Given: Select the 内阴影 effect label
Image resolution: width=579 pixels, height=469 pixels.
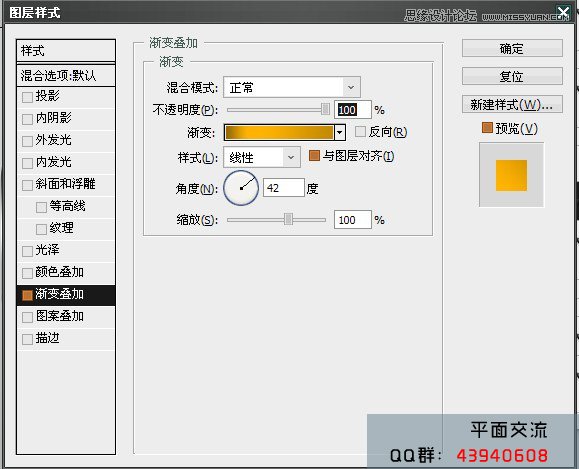Looking at the screenshot, I should [x=53, y=118].
